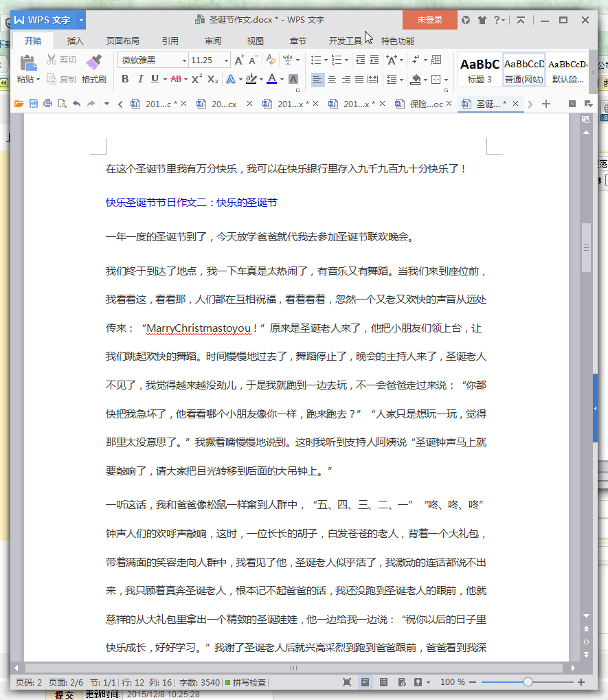Redo action arrow
The height and width of the screenshot is (700, 608).
click(91, 104)
